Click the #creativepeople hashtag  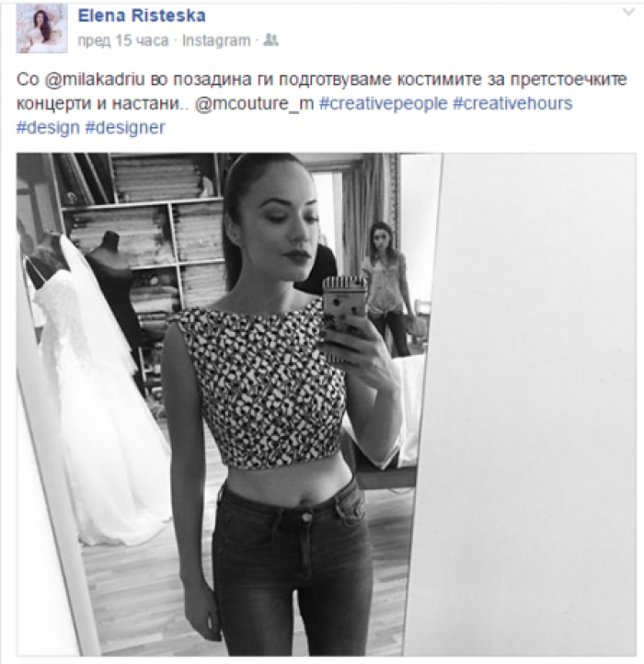click(x=383, y=104)
